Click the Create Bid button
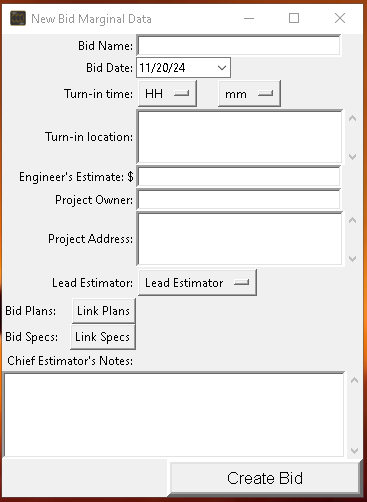 (x=265, y=478)
